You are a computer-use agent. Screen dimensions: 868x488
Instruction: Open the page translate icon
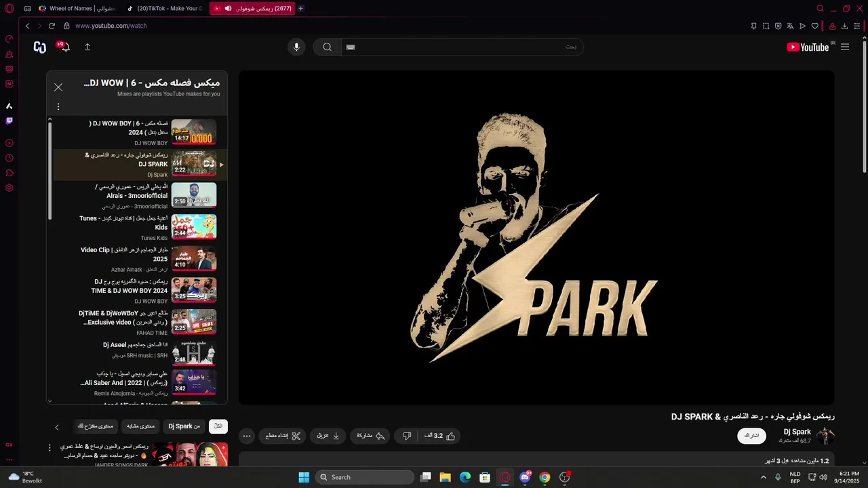(790, 26)
